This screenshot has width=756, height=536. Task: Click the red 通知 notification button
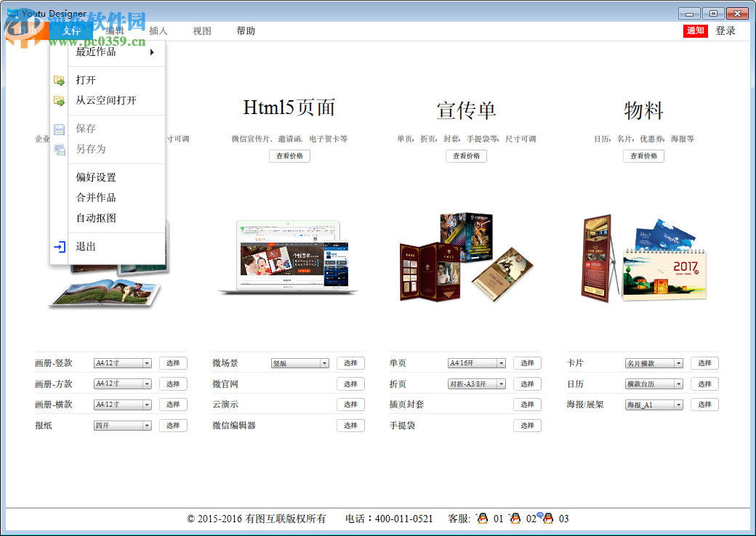coord(695,31)
